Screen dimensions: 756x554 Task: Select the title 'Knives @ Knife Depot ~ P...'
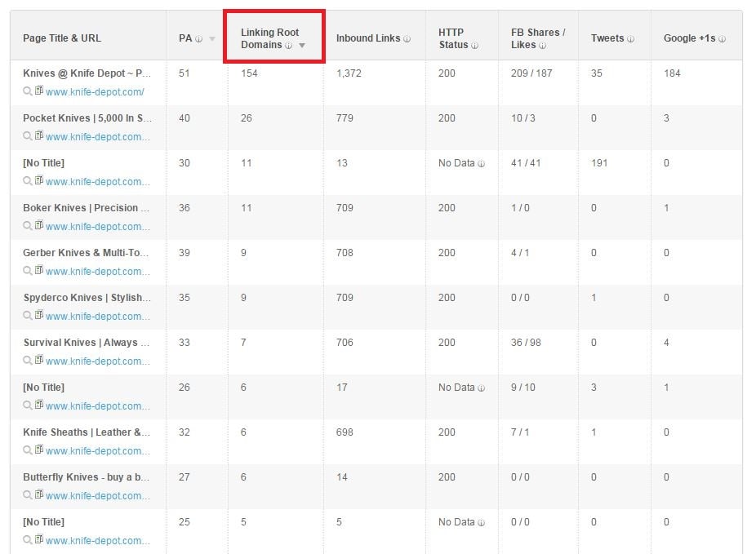click(x=87, y=73)
